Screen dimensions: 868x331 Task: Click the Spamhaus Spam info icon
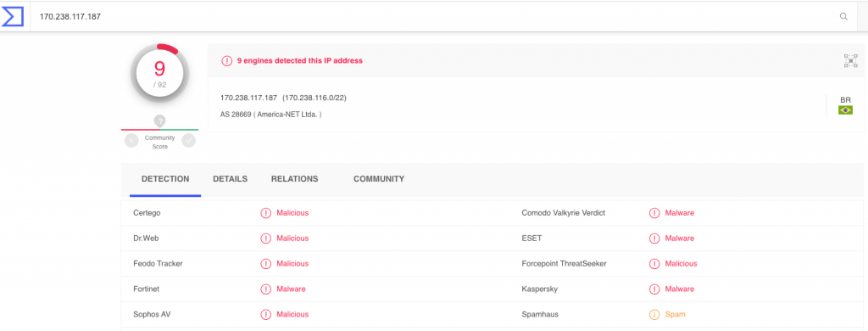pos(654,314)
